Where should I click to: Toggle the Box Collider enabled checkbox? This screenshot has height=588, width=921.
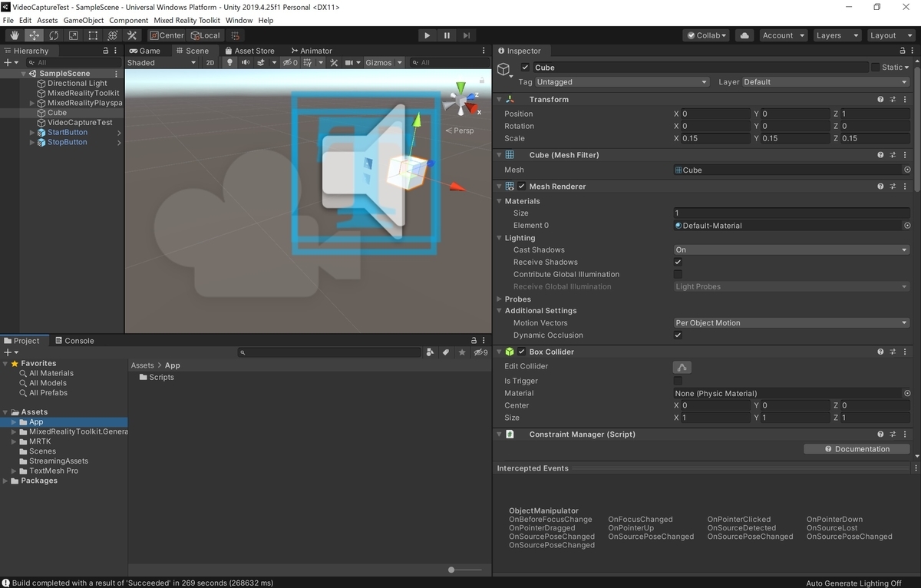pyautogui.click(x=522, y=352)
